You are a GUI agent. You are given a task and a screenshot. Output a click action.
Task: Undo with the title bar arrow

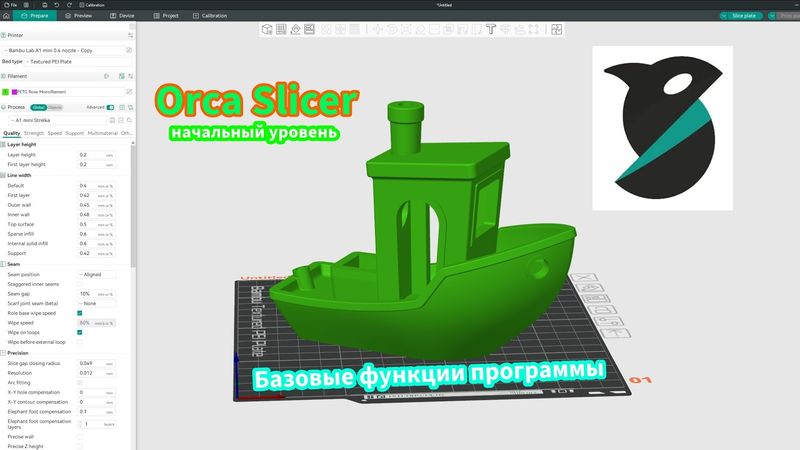pyautogui.click(x=57, y=5)
